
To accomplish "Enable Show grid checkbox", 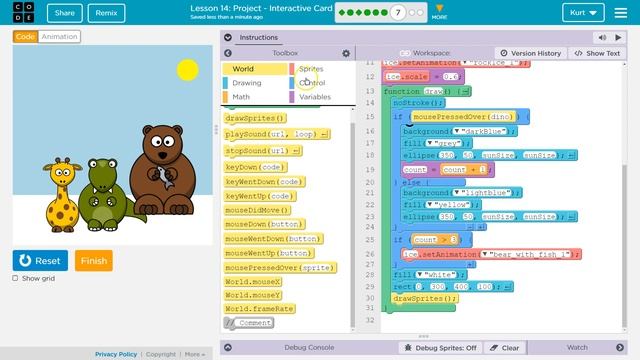I will tap(15, 278).
